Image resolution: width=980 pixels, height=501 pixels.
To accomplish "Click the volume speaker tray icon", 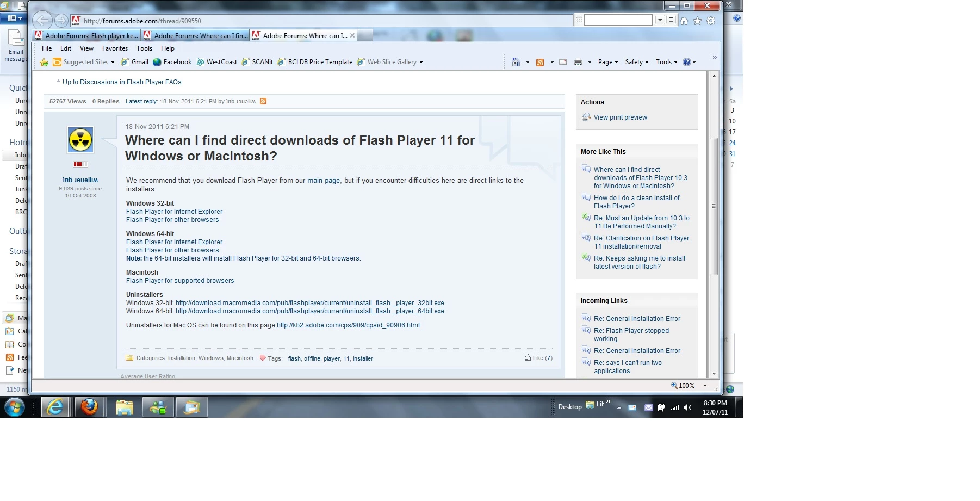I will point(688,407).
